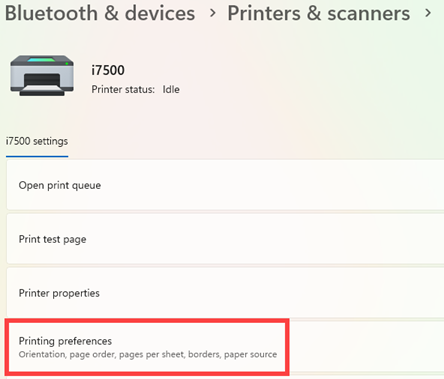Click the green light on printer icon
Screen dimensions: 444x379
[x=67, y=63]
